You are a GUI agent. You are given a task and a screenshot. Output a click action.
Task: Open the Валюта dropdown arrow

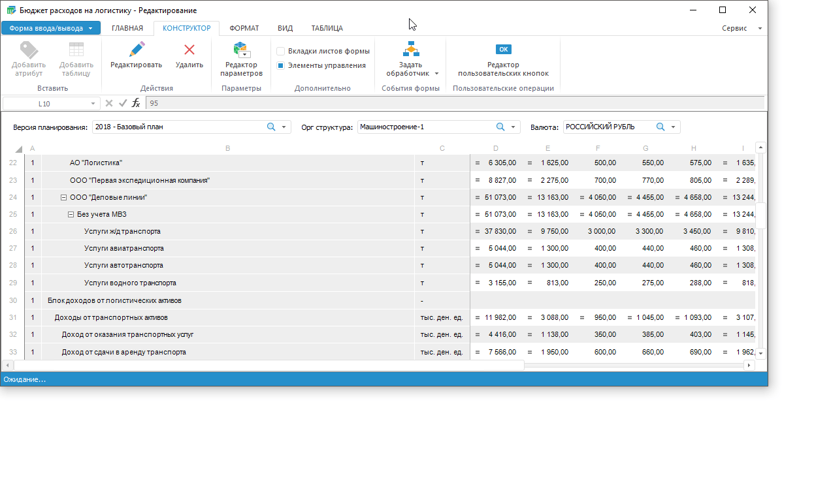pyautogui.click(x=673, y=127)
